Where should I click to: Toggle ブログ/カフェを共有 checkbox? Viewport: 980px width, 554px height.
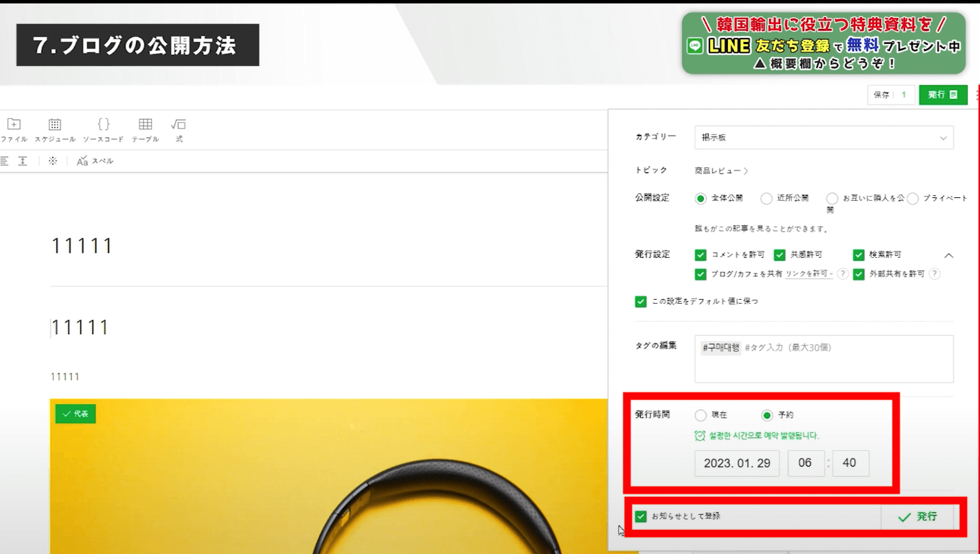[700, 274]
